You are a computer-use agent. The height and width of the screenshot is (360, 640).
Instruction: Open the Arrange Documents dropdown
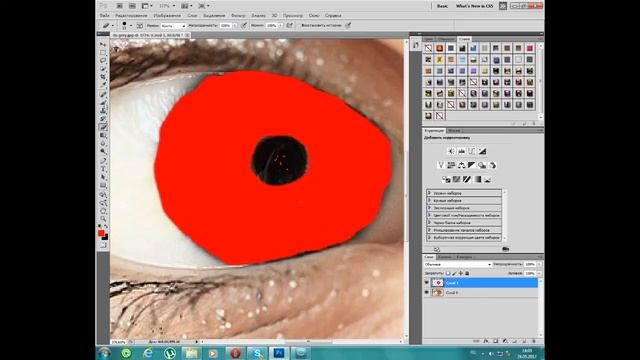point(187,6)
